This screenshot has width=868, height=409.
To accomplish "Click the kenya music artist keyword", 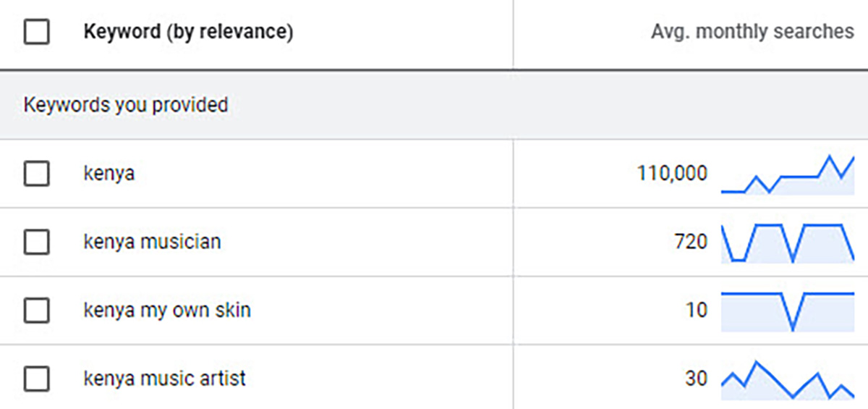I will pyautogui.click(x=165, y=379).
